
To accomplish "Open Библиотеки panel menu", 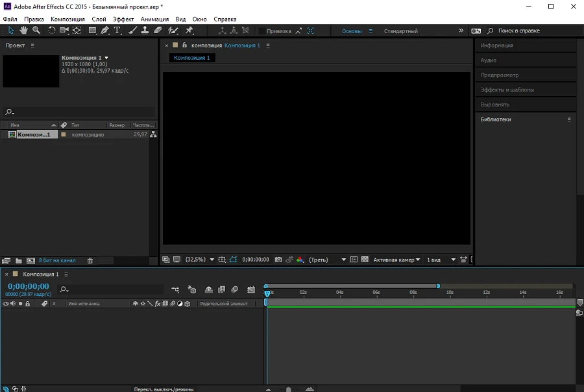I will coord(569,119).
